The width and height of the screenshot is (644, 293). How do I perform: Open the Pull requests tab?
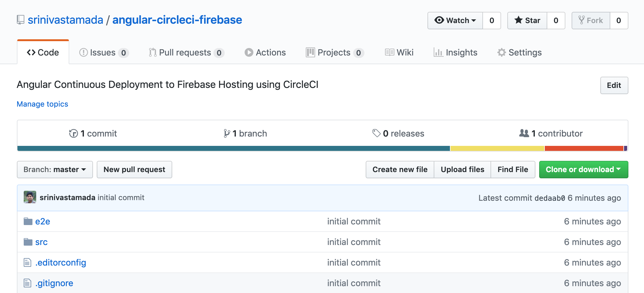coord(186,52)
